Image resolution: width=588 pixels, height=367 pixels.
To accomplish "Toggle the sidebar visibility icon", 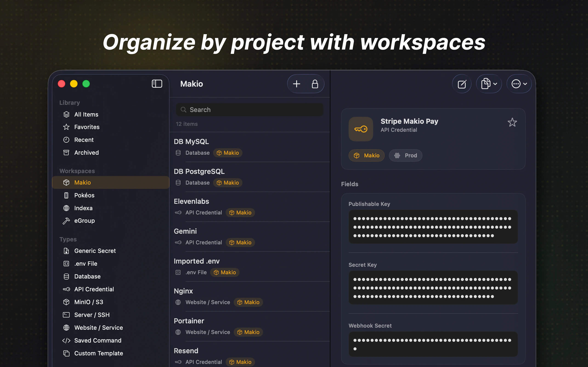I will coord(157,83).
